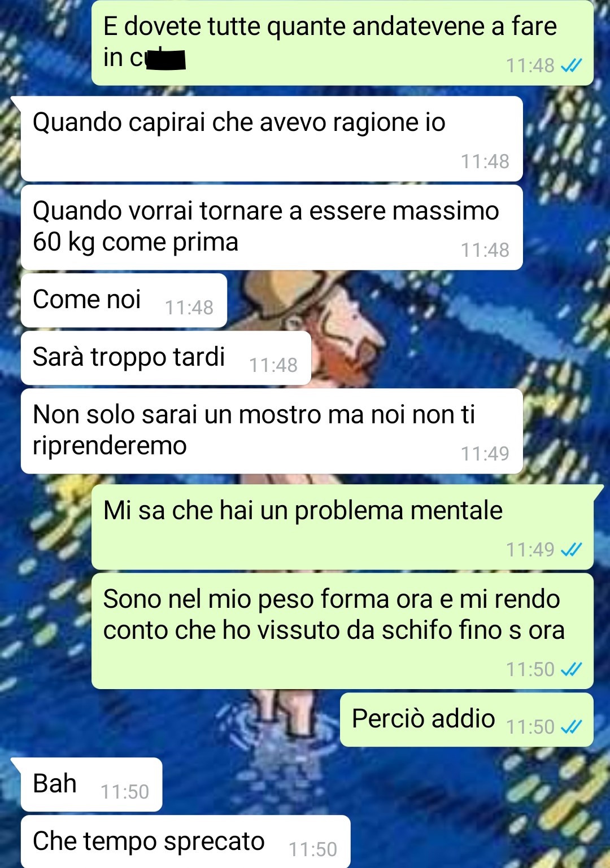The width and height of the screenshot is (610, 868).
Task: Select 'Non solo sarai un mostro' message
Action: coord(272,431)
